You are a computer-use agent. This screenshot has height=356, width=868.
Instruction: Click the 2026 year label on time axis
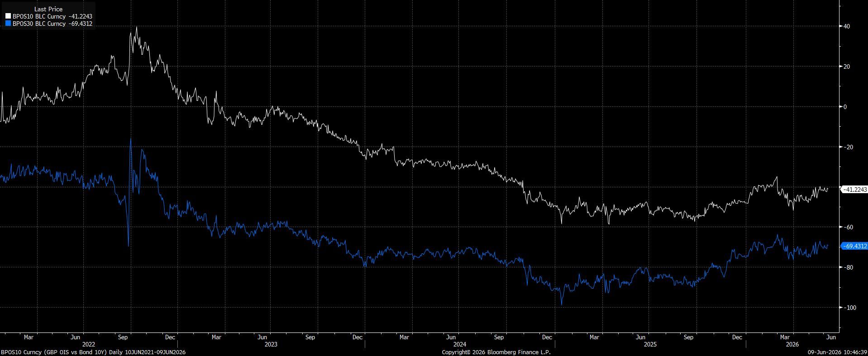click(792, 344)
